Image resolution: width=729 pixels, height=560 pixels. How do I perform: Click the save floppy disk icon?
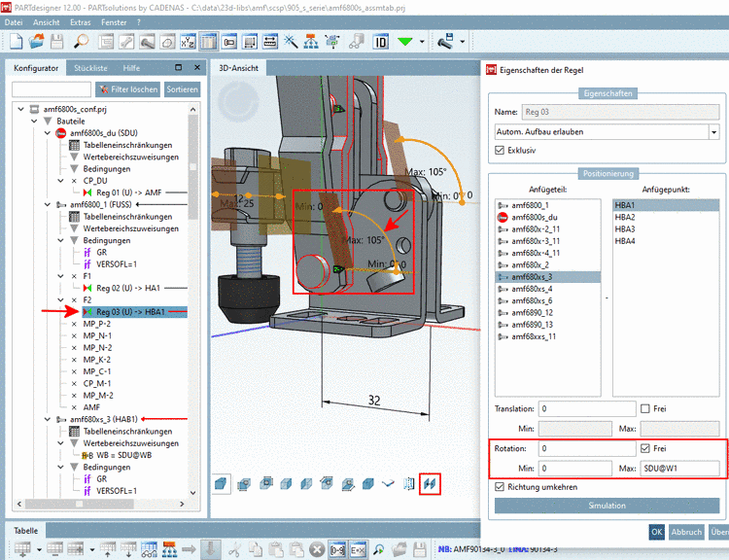click(57, 41)
